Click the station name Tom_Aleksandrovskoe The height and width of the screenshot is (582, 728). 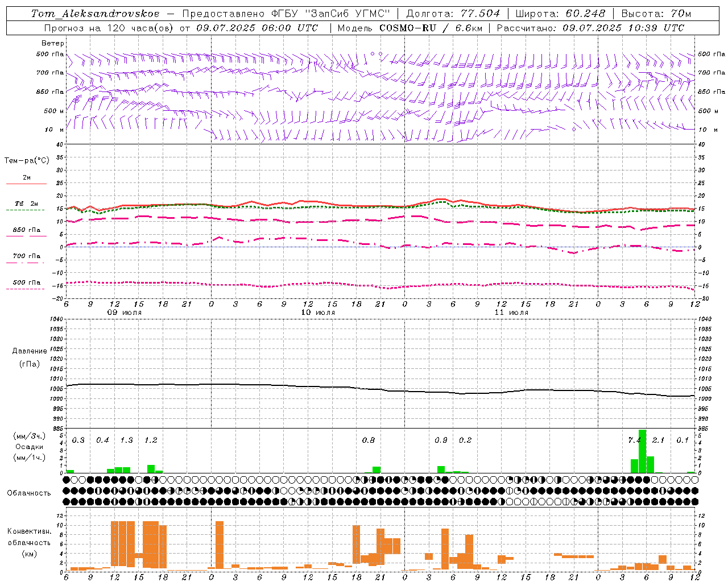pyautogui.click(x=95, y=14)
